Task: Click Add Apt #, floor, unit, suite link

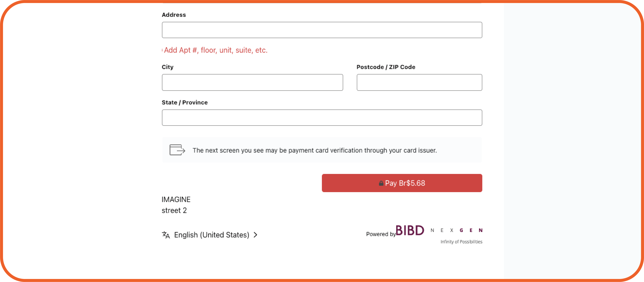Action: click(x=215, y=50)
